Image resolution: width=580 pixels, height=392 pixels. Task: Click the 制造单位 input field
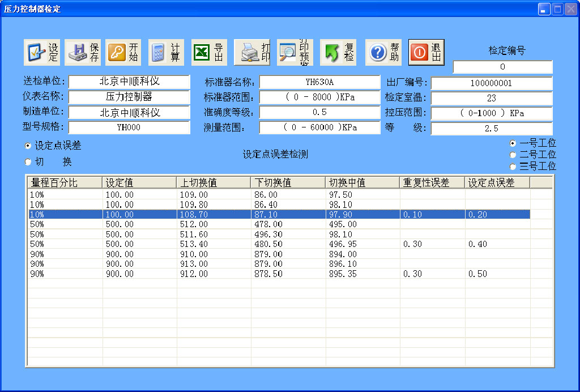coord(129,112)
